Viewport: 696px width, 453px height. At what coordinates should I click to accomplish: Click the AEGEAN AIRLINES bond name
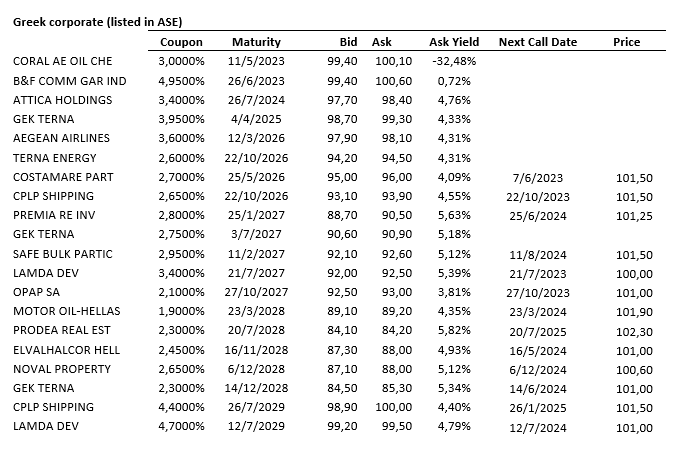(61, 138)
